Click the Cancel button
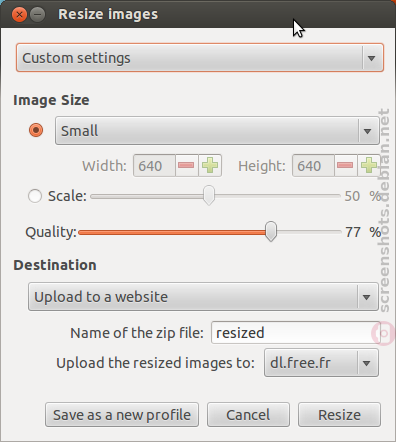Viewport: 396px width, 442px height. coord(248,415)
